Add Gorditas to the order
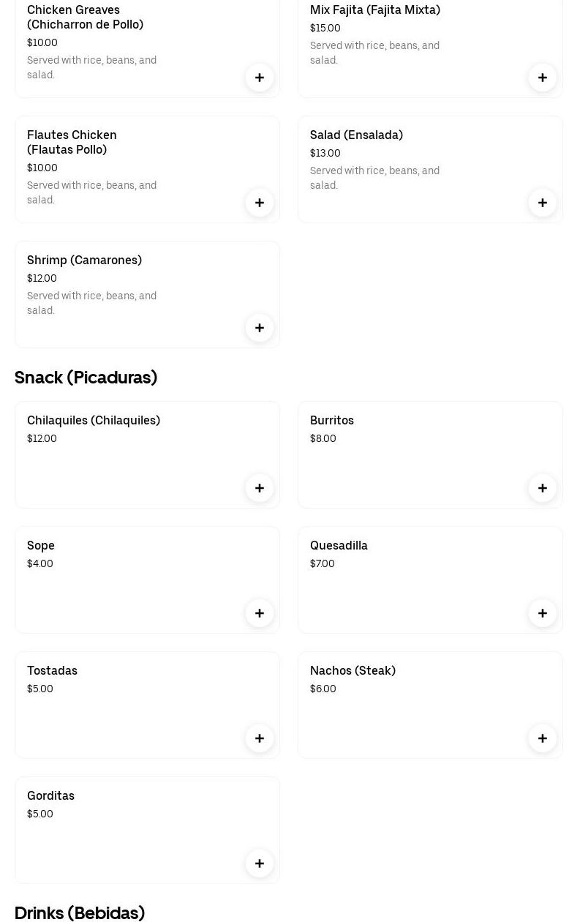This screenshot has width=588, height=922. pyautogui.click(x=260, y=863)
